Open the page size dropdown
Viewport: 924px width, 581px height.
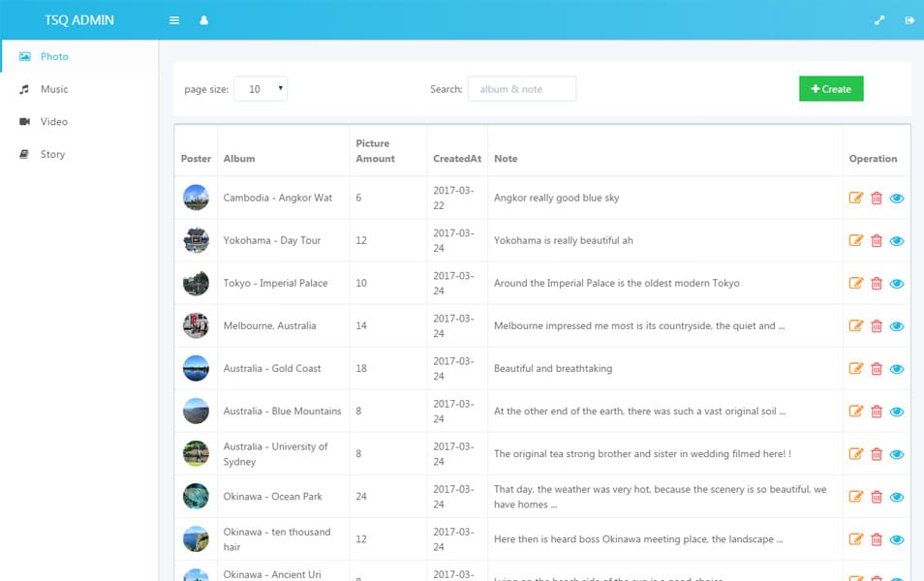coord(261,89)
